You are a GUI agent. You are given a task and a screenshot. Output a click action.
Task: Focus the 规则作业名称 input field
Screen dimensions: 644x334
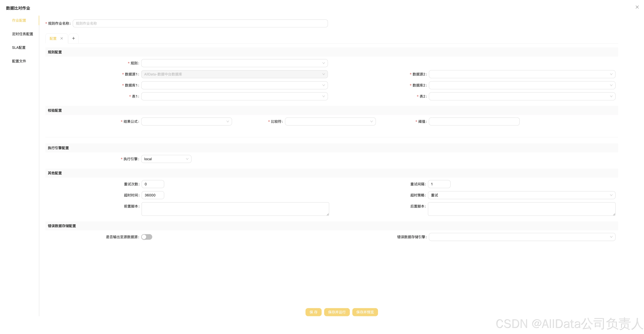[200, 24]
